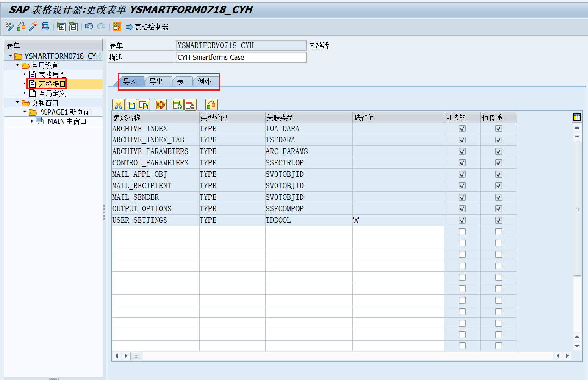Switch to the 导出 tab
Image resolution: width=588 pixels, height=380 pixels.
156,81
